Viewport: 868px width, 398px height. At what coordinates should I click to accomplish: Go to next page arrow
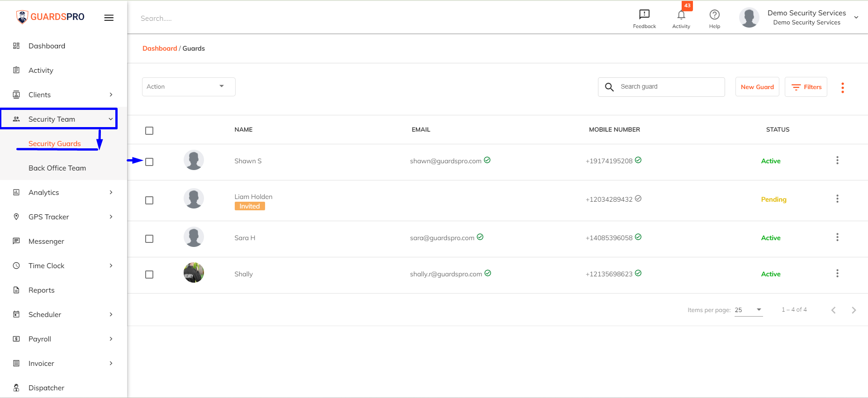coord(854,310)
